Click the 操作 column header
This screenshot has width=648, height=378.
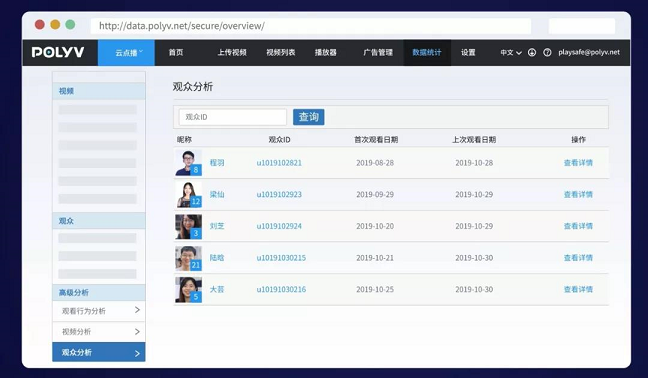(579, 140)
